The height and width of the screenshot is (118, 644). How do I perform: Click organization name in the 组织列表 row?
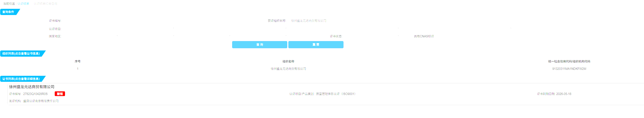pyautogui.click(x=288, y=69)
